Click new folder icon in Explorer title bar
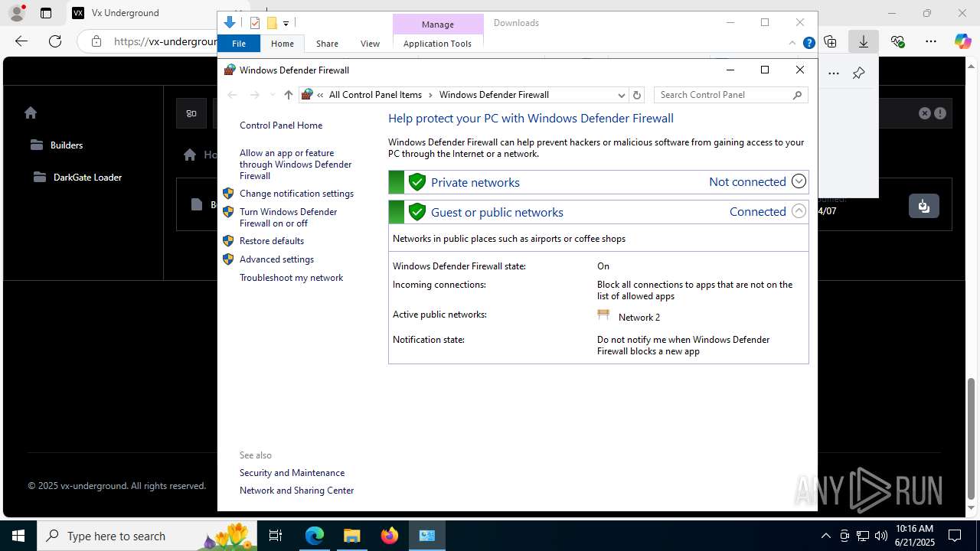The image size is (980, 551). tap(271, 23)
